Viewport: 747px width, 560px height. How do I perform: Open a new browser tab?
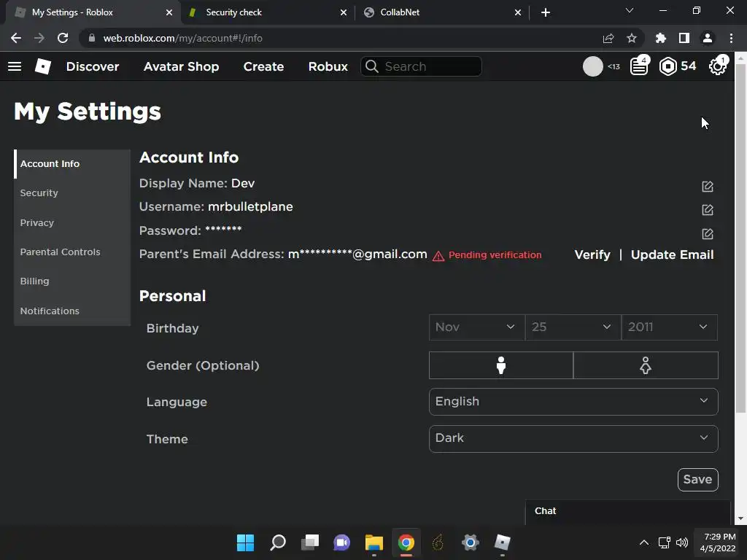[x=546, y=12]
